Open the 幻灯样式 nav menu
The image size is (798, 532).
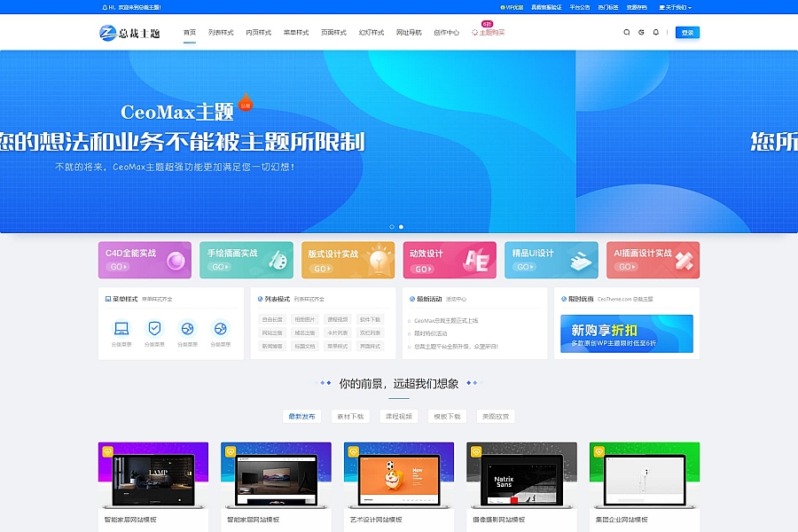click(x=372, y=32)
